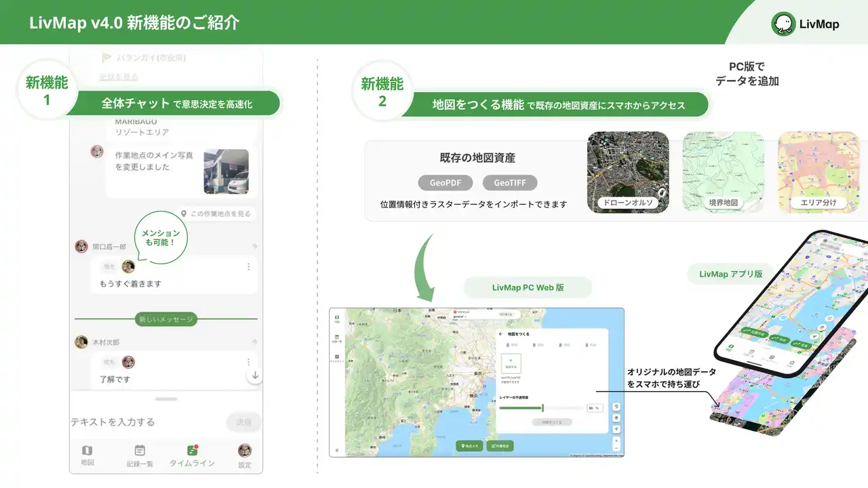Click the back arrow in 地図をつくる panel
This screenshot has height=488, width=868.
pos(500,334)
